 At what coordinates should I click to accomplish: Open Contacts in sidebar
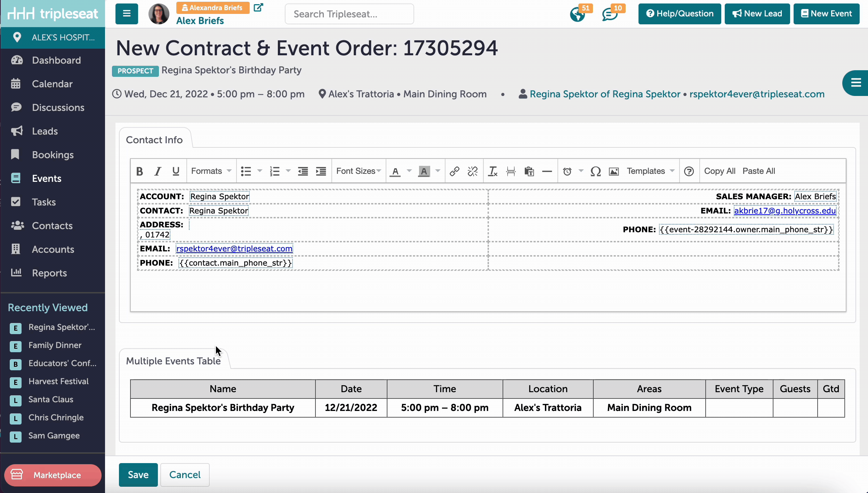pyautogui.click(x=53, y=226)
